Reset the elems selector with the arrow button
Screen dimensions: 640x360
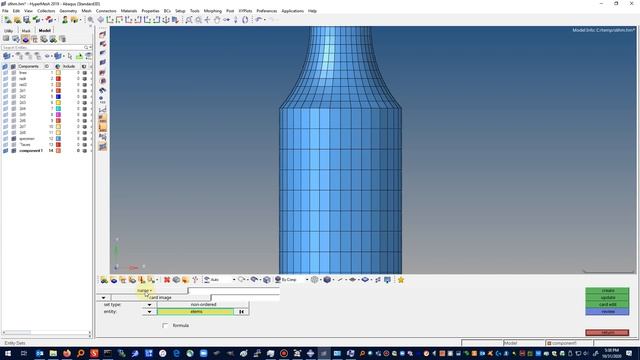point(241,312)
